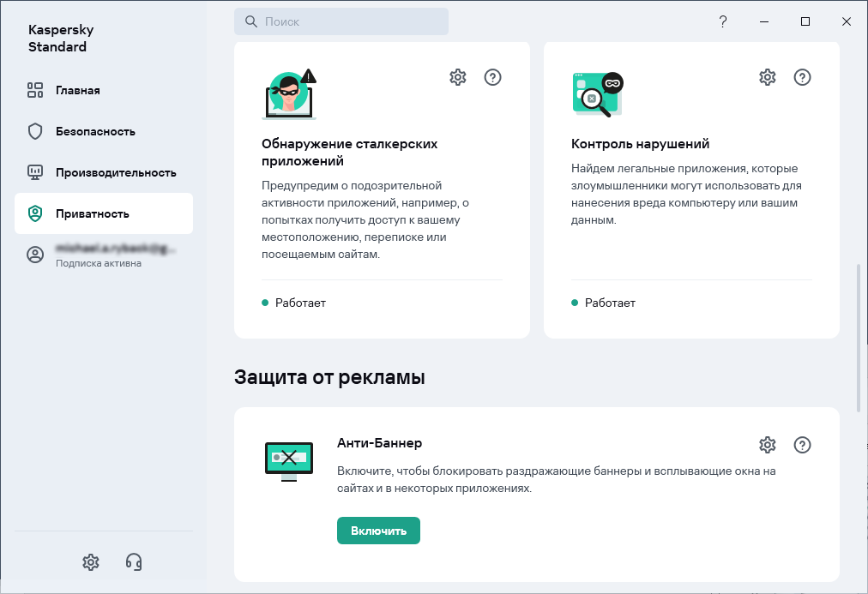Click Обнаружение сталкерских приложений title
This screenshot has width=868, height=594.
point(349,152)
